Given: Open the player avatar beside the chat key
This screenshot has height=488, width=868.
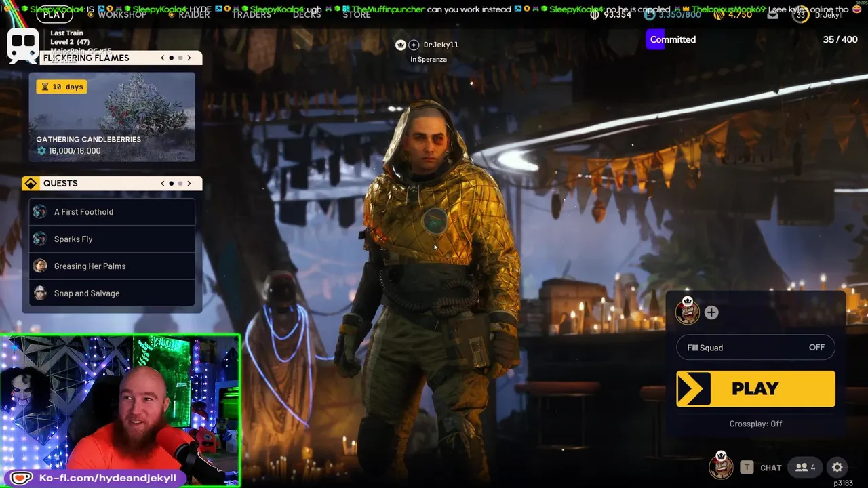Looking at the screenshot, I should 721,465.
